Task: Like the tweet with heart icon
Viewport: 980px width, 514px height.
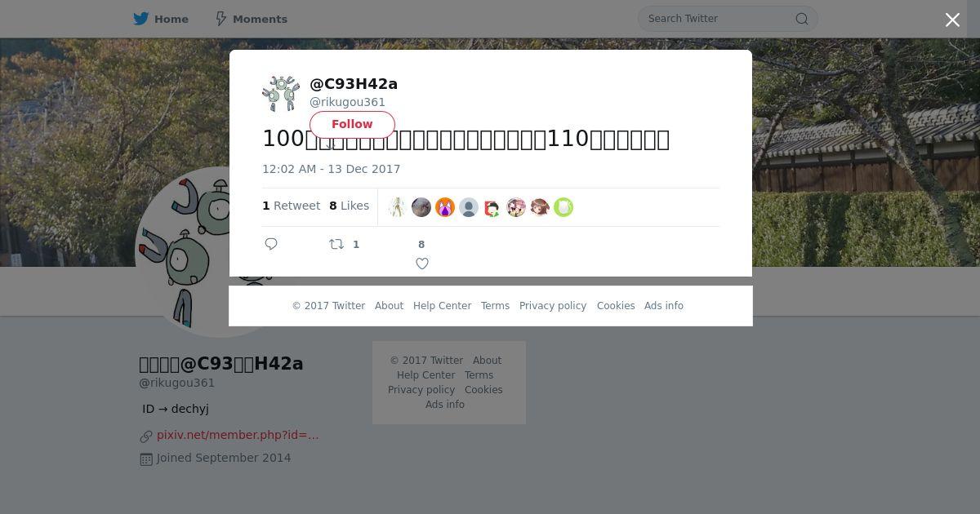Action: pyautogui.click(x=422, y=264)
